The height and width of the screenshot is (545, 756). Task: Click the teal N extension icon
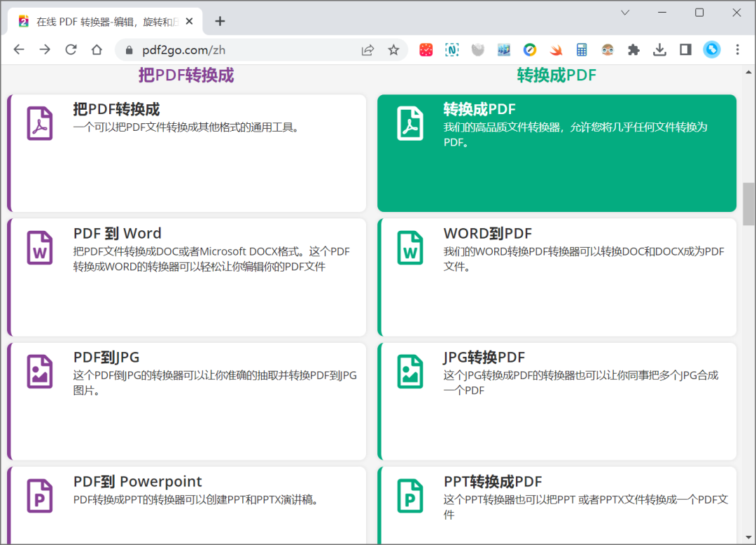coord(451,50)
